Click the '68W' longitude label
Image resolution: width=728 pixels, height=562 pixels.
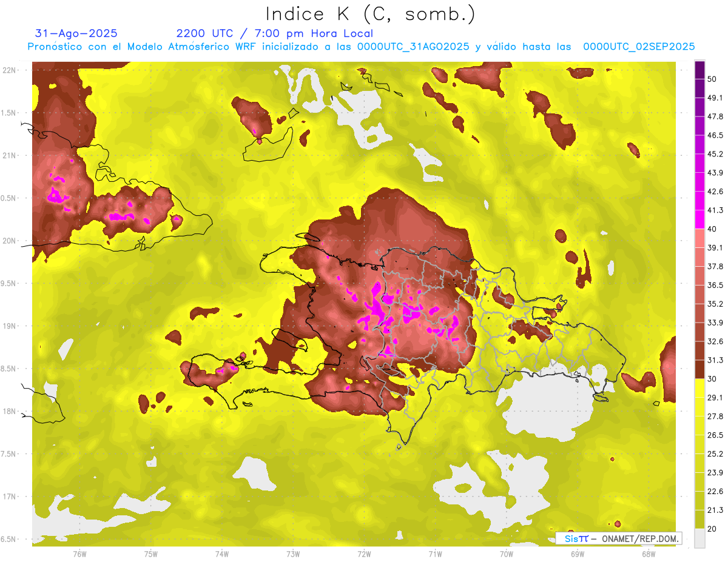click(649, 554)
